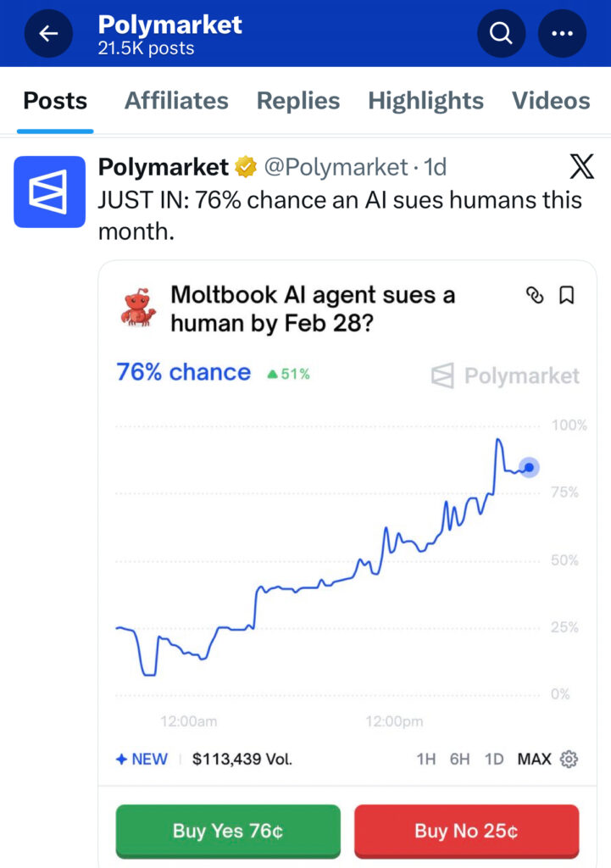
Task: Click the blue dot chart endpoint marker
Action: click(x=529, y=467)
